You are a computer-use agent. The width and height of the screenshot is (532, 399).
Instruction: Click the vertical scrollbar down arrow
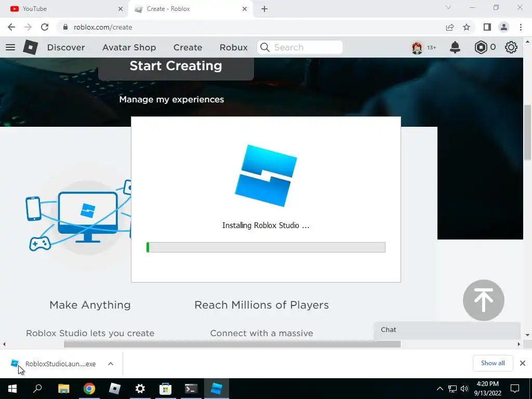coord(528,335)
